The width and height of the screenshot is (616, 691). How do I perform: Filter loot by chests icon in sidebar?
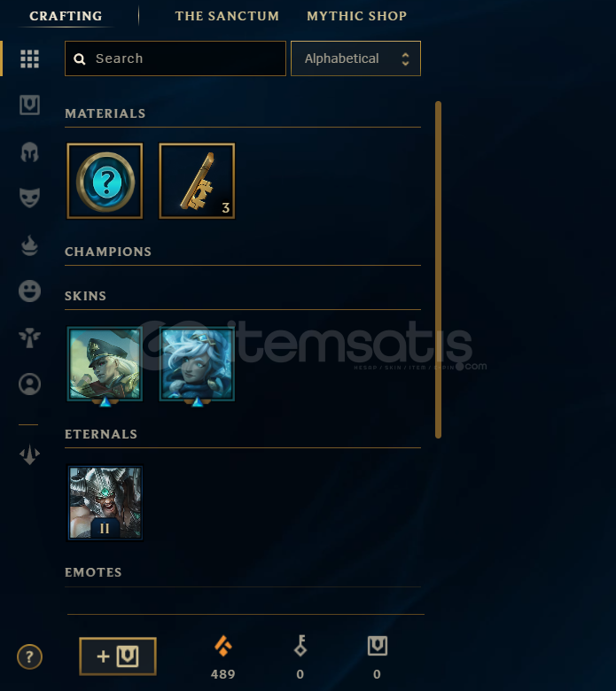coord(29,105)
